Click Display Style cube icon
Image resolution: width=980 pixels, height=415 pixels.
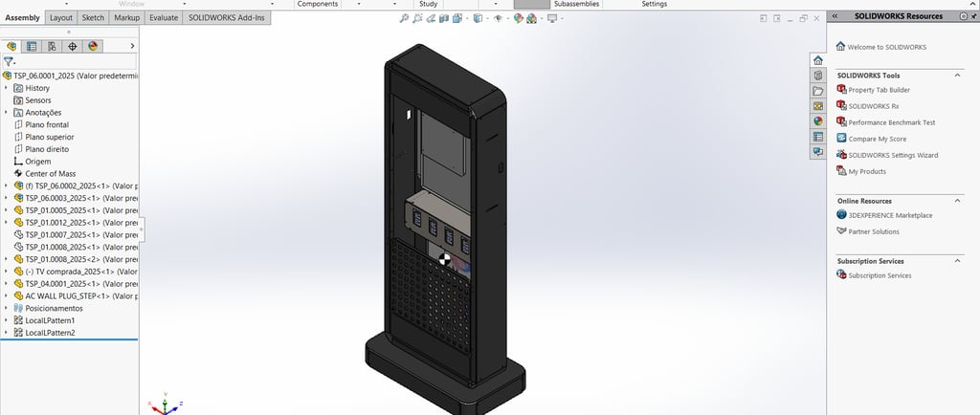tap(479, 19)
